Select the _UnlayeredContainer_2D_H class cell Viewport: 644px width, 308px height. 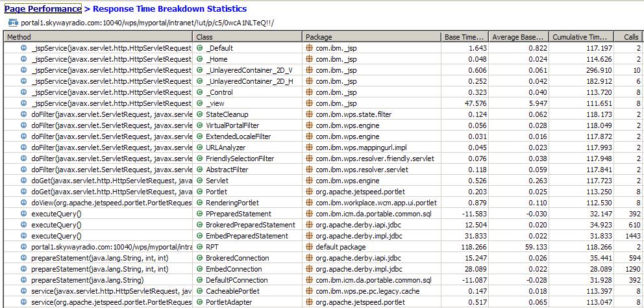tap(247, 81)
